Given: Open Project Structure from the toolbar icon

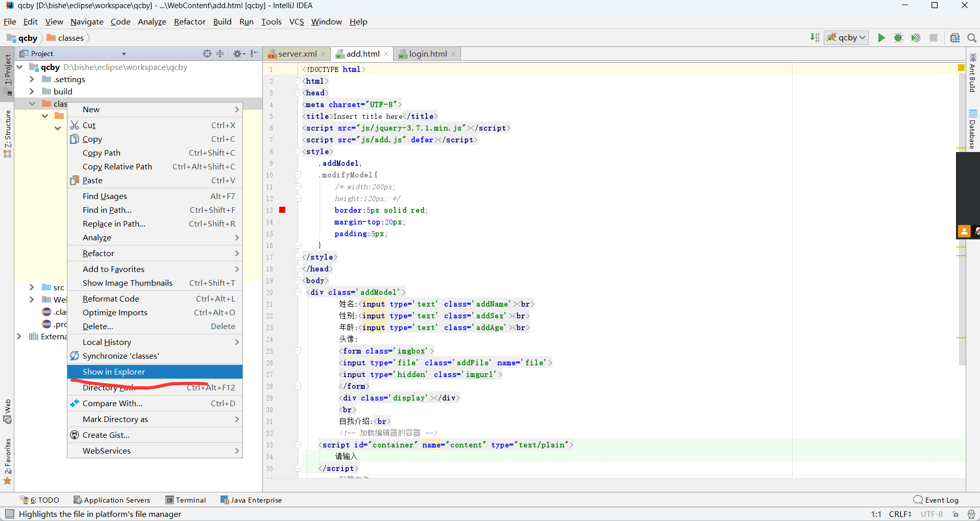Looking at the screenshot, I should point(955,38).
